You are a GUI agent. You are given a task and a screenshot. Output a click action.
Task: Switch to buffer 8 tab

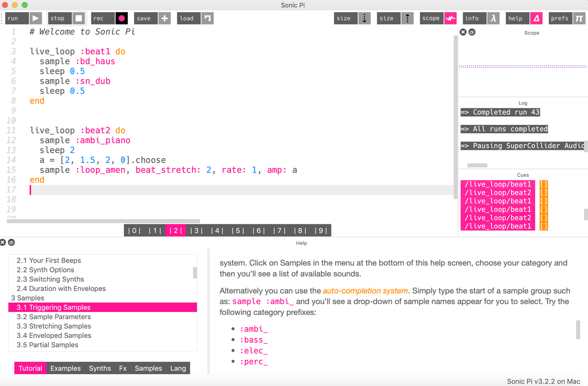click(x=300, y=230)
